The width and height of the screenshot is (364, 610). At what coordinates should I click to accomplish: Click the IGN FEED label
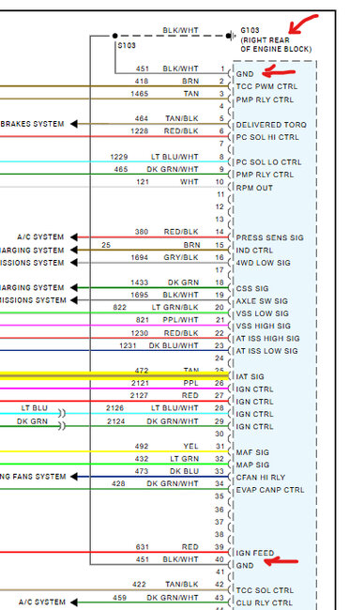pos(255,553)
